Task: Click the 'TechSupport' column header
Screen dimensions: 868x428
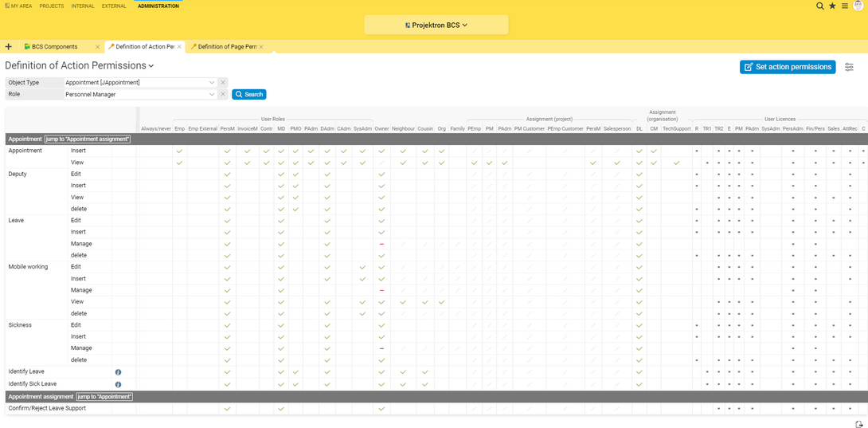Action: click(677, 128)
